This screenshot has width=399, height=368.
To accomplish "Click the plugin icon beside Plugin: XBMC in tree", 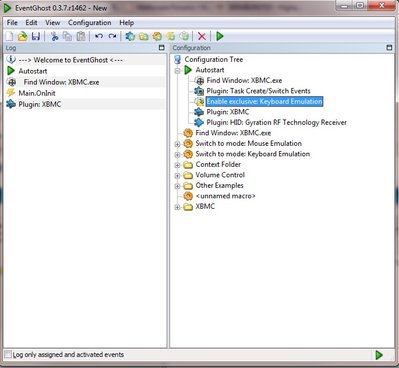I will click(199, 112).
